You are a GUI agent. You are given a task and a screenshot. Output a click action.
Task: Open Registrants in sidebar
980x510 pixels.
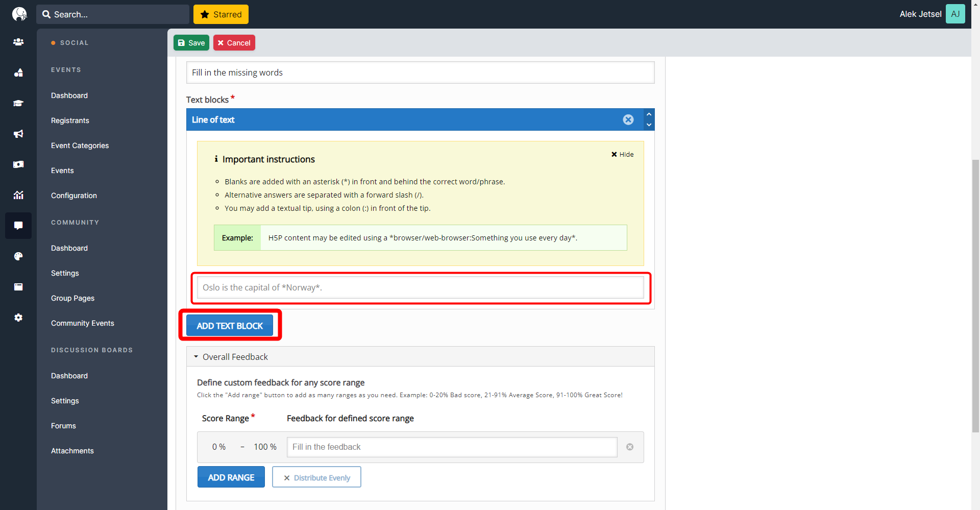(70, 120)
